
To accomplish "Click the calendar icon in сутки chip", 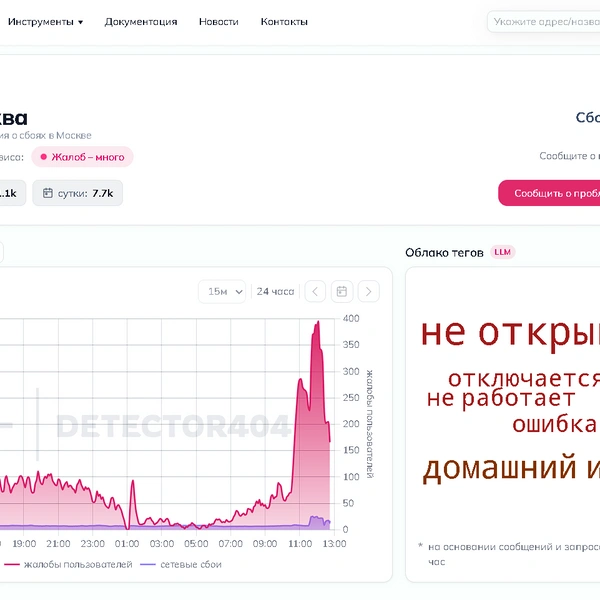I will pyautogui.click(x=47, y=193).
